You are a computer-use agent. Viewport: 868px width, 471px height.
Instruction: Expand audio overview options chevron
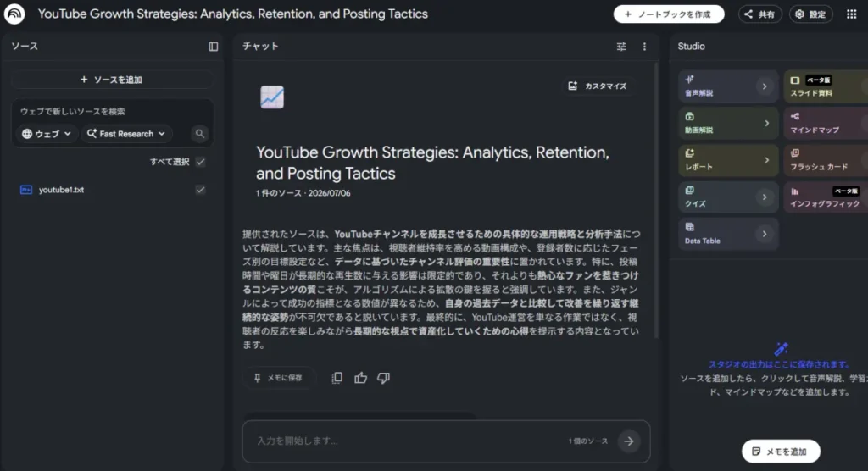point(765,86)
